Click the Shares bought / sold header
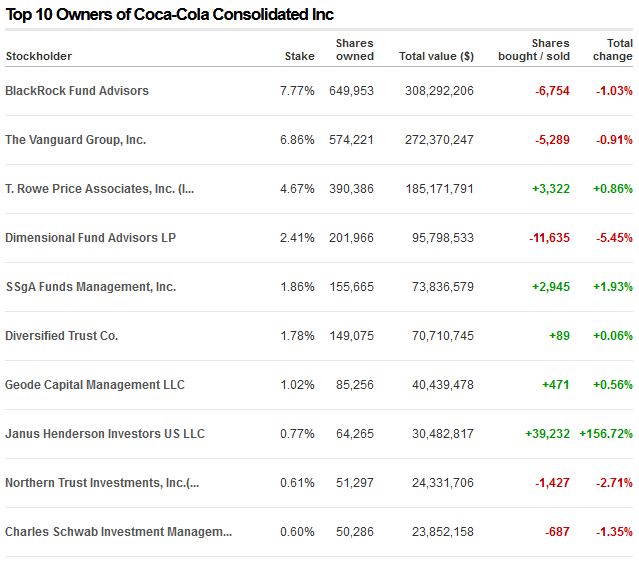The image size is (639, 561). 534,50
